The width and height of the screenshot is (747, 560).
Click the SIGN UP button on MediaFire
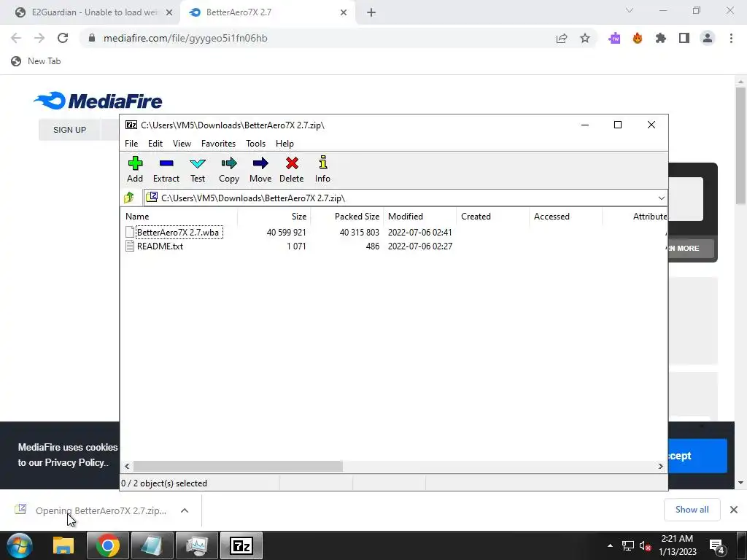pos(69,130)
